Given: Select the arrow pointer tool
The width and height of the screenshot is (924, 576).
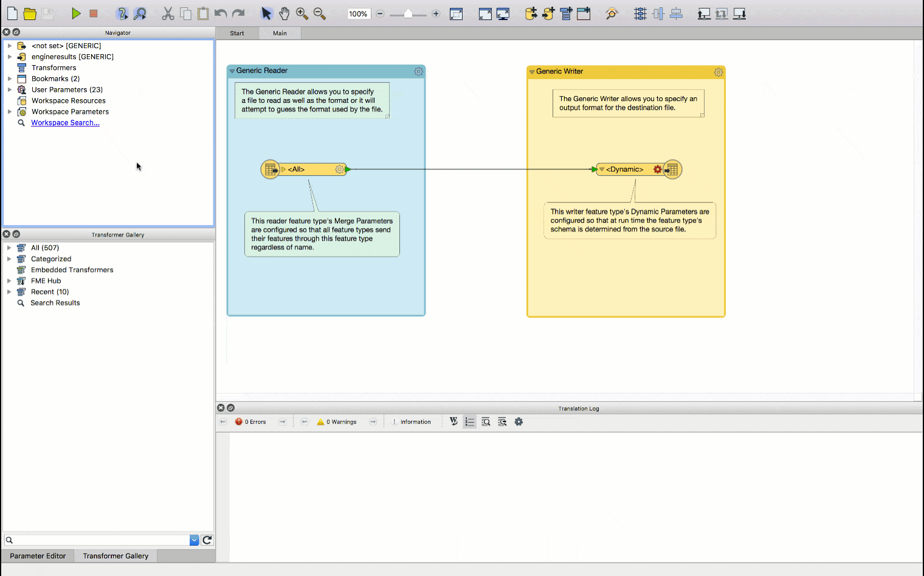Looking at the screenshot, I should 266,13.
